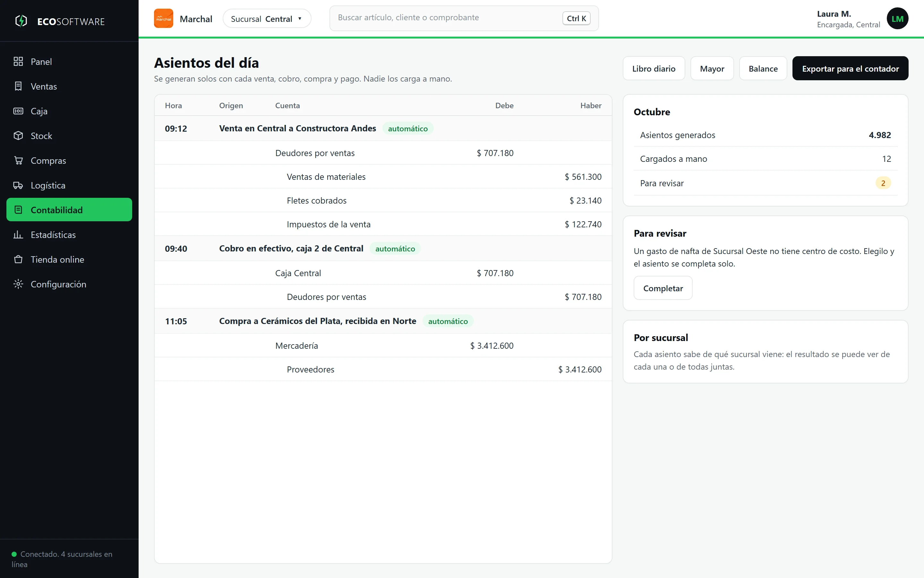This screenshot has height=578, width=924.
Task: Click the green connection status dot
Action: 14,554
